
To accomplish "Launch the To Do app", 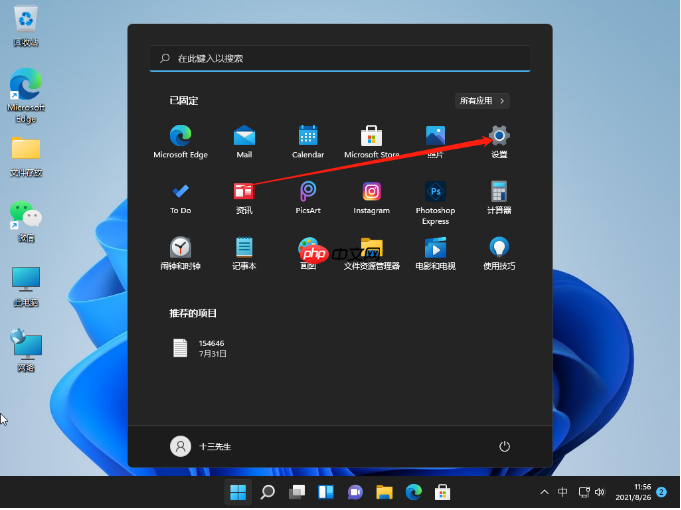I will pyautogui.click(x=180, y=198).
